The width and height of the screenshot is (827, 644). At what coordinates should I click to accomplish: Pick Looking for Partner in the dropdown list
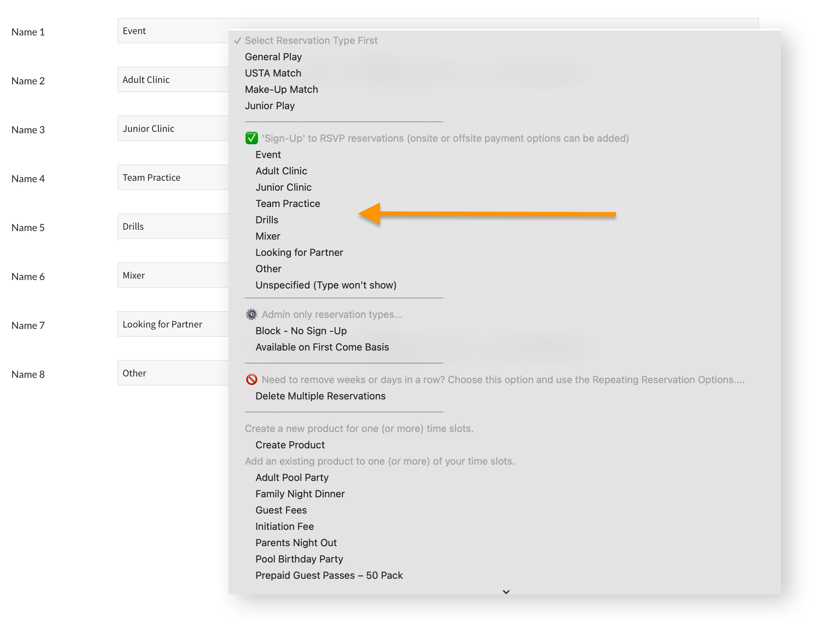(x=299, y=252)
